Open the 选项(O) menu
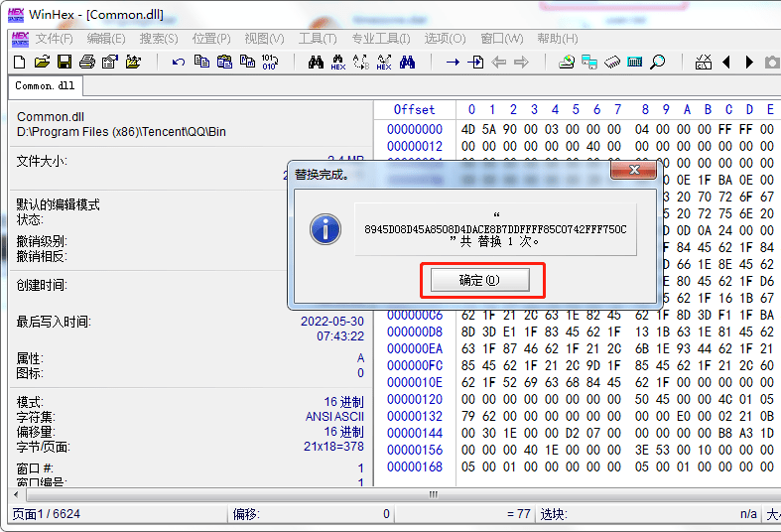The height and width of the screenshot is (532, 781). (446, 39)
